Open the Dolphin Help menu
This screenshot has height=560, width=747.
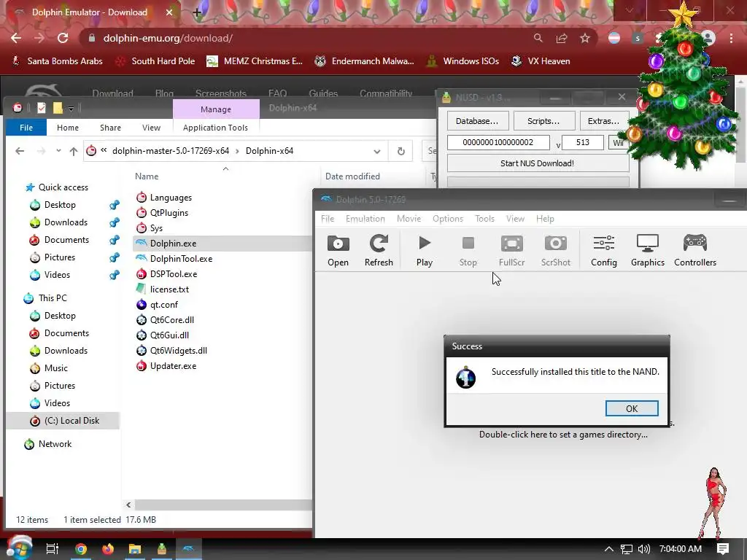pos(545,219)
